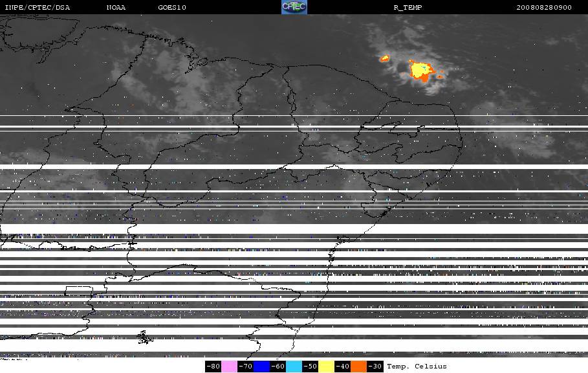Pick the orange swatch below -40
This screenshot has height=373, width=588.
pos(358,367)
